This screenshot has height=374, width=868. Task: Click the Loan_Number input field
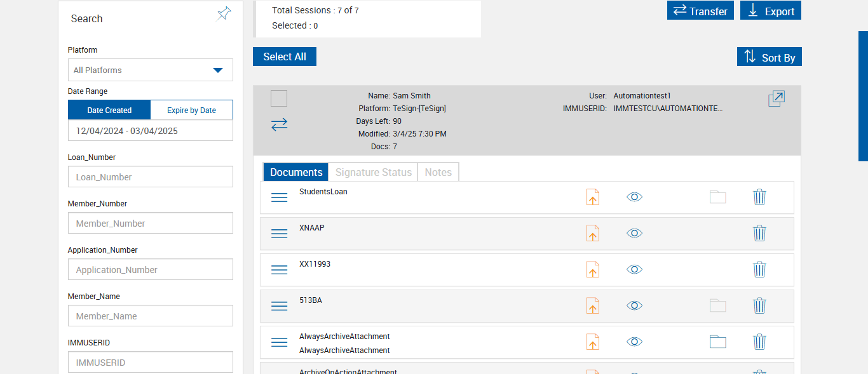click(151, 177)
